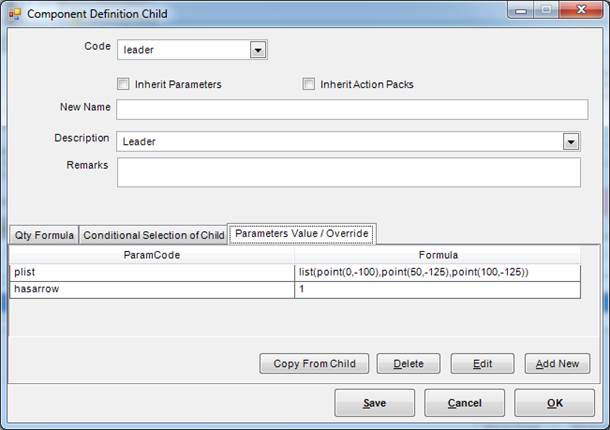Save the component definition
The width and height of the screenshot is (610, 430).
click(375, 403)
